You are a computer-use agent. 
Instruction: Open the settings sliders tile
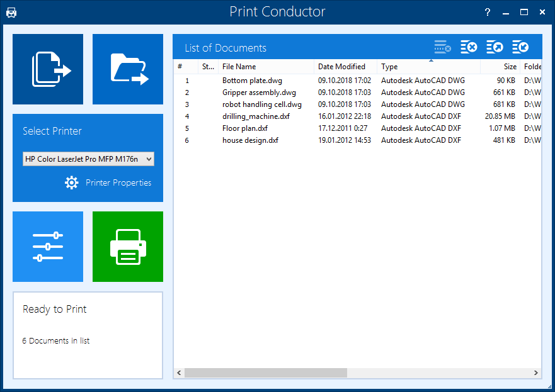coord(48,247)
